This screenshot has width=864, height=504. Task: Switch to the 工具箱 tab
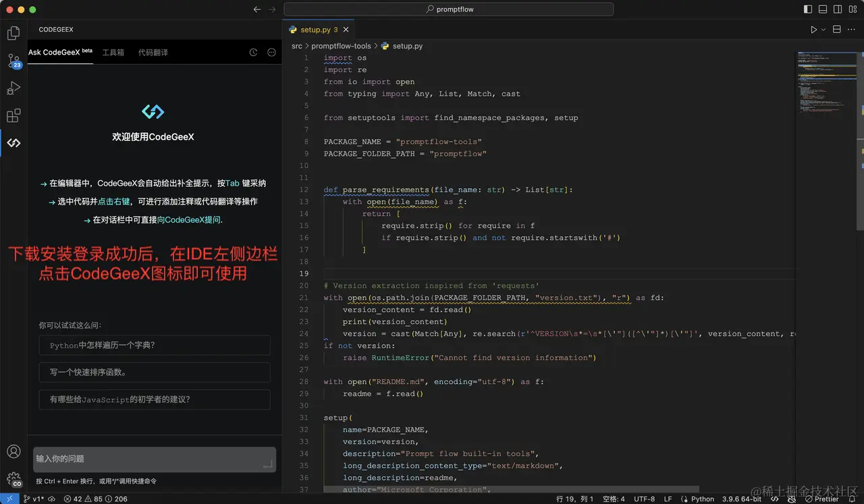tap(113, 52)
